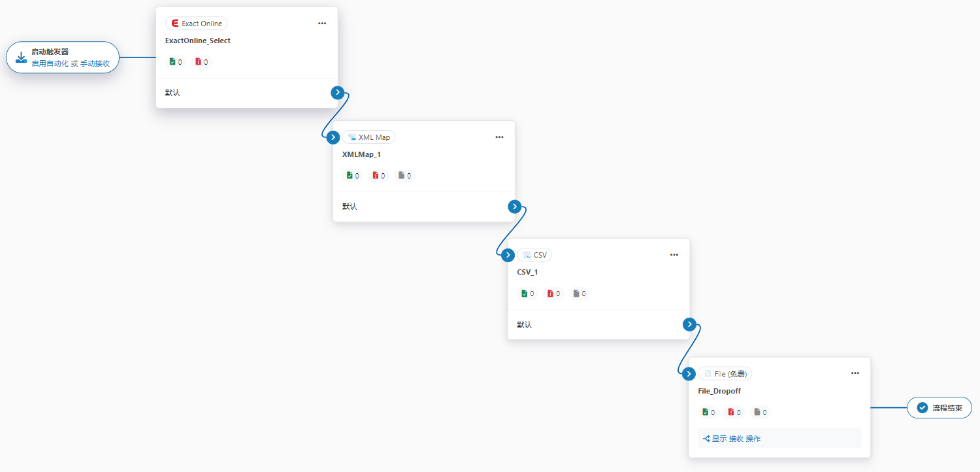Screen dimensions: 980x472
Task: Click the Exact Online connector badge
Action: click(196, 24)
